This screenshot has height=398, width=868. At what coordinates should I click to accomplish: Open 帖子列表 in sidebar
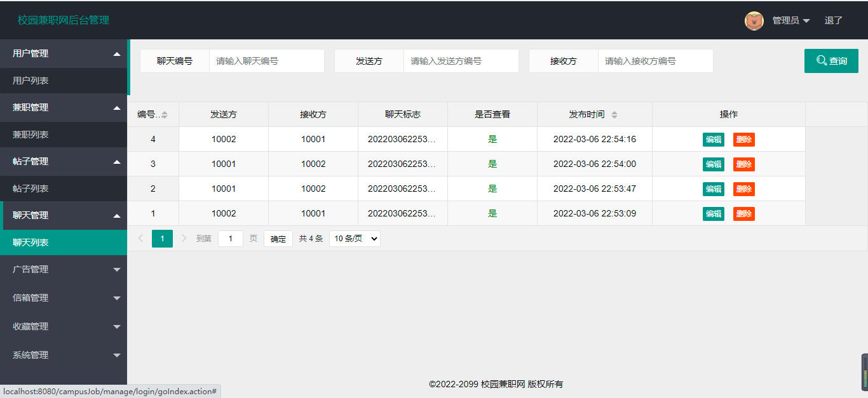(64, 189)
